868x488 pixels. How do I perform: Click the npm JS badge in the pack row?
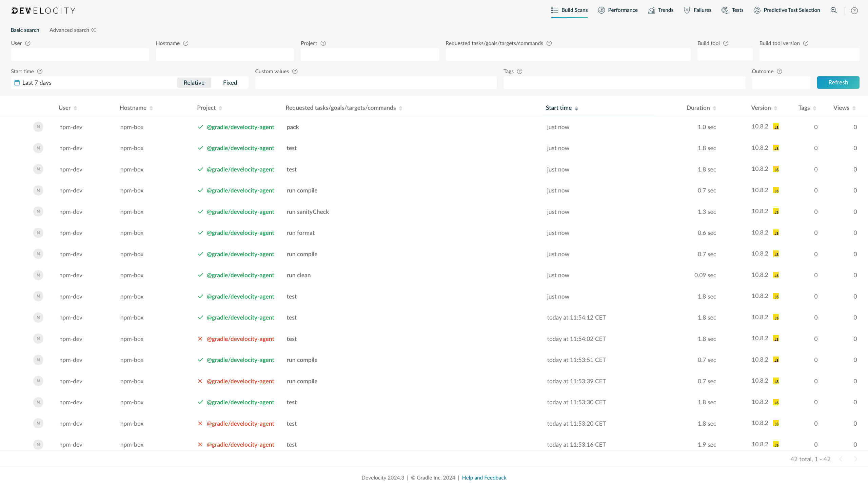776,127
